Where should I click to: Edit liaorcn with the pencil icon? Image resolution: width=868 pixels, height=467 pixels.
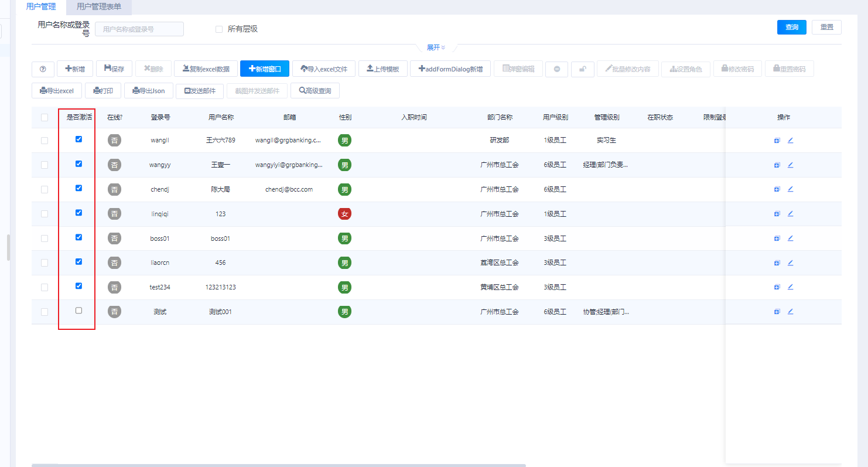tap(790, 263)
